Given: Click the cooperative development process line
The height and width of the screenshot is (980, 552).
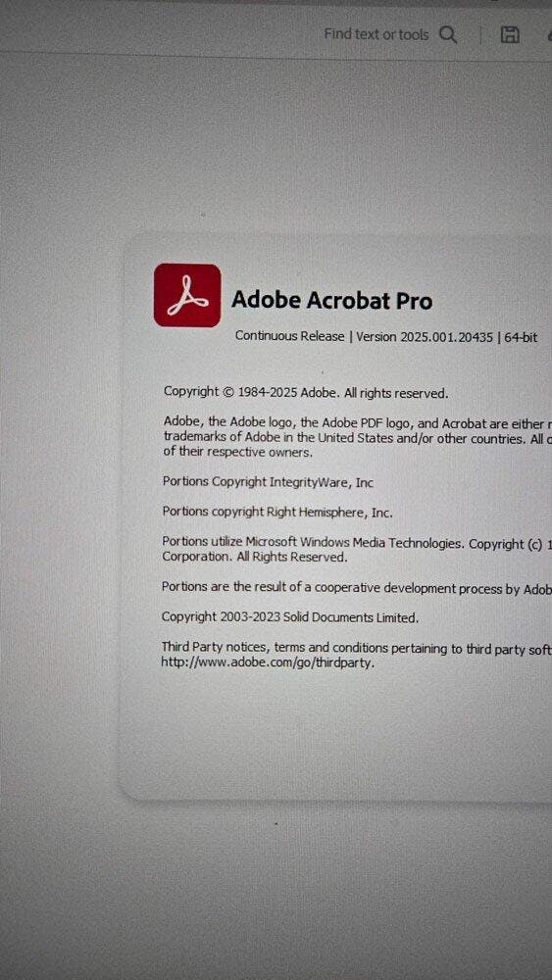Looking at the screenshot, I should [356, 587].
